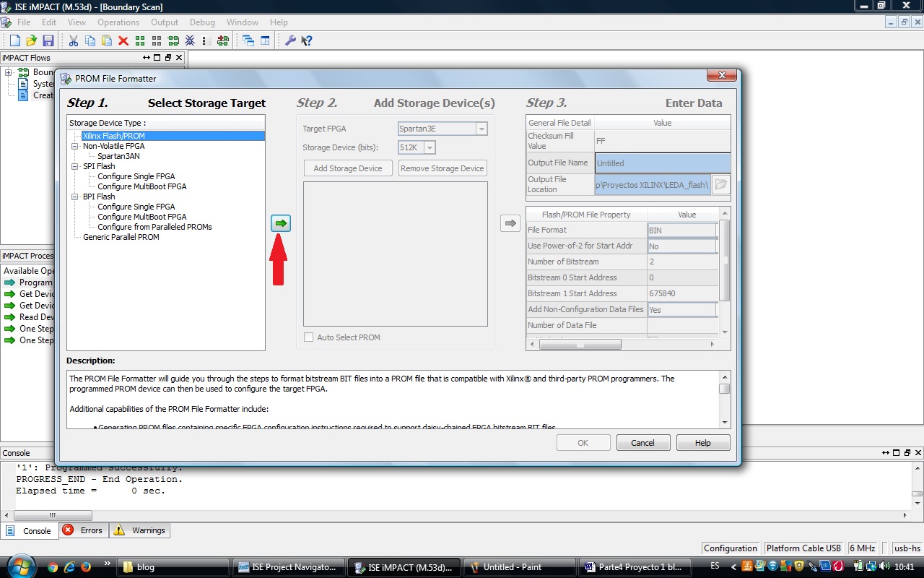Screen dimensions: 924x578
Task: Close the iMPACT Flows panel
Action: [179, 58]
